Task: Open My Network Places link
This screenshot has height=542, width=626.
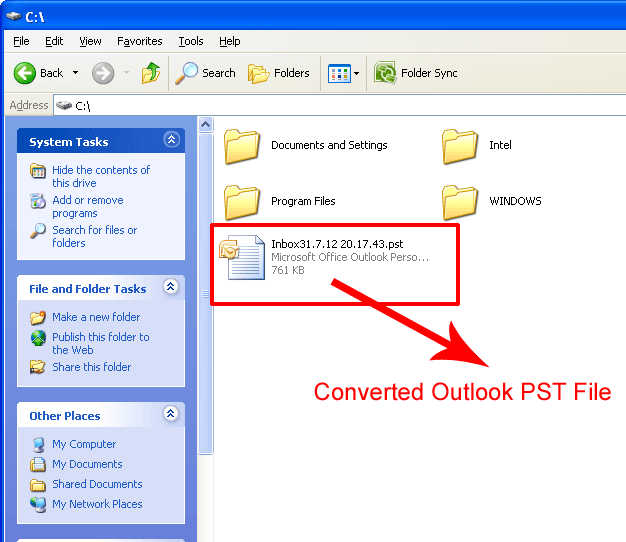Action: [97, 504]
